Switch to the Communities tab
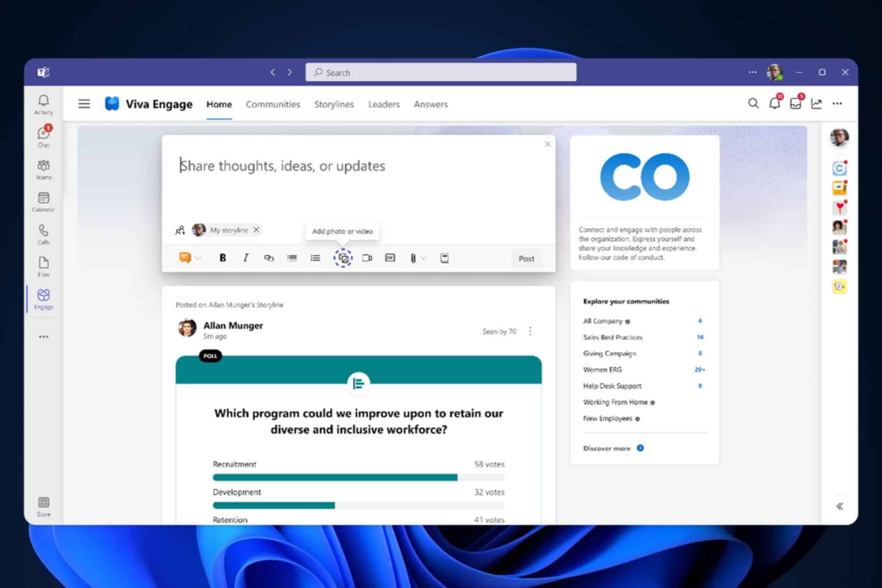882x588 pixels. pyautogui.click(x=273, y=104)
